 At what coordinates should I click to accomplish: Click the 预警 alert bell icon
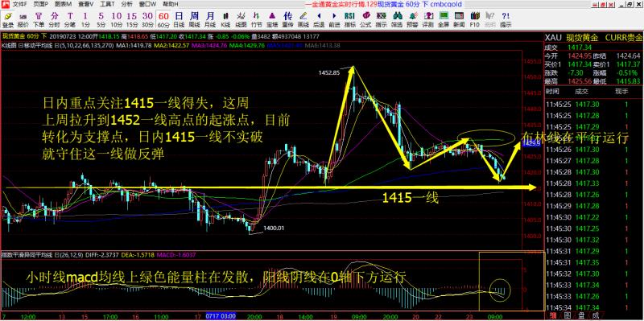[x=412, y=19]
